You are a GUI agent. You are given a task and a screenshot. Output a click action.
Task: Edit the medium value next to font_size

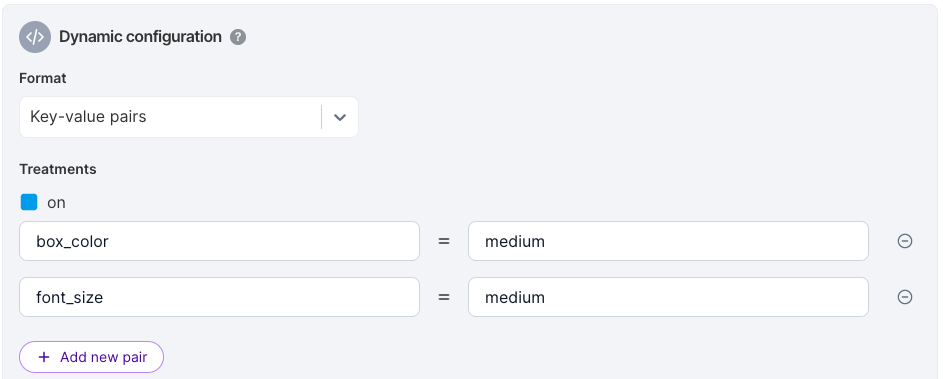coord(668,297)
